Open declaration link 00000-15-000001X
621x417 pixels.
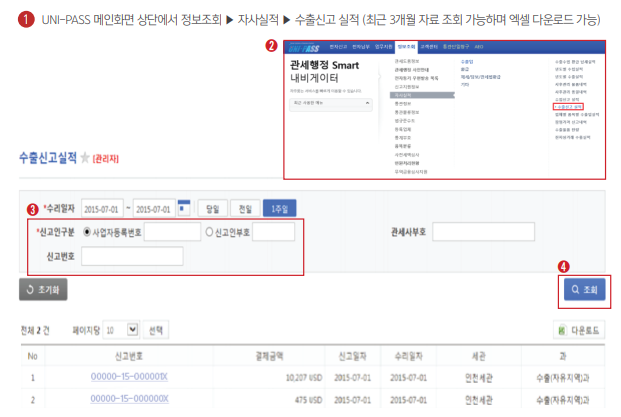point(129,378)
